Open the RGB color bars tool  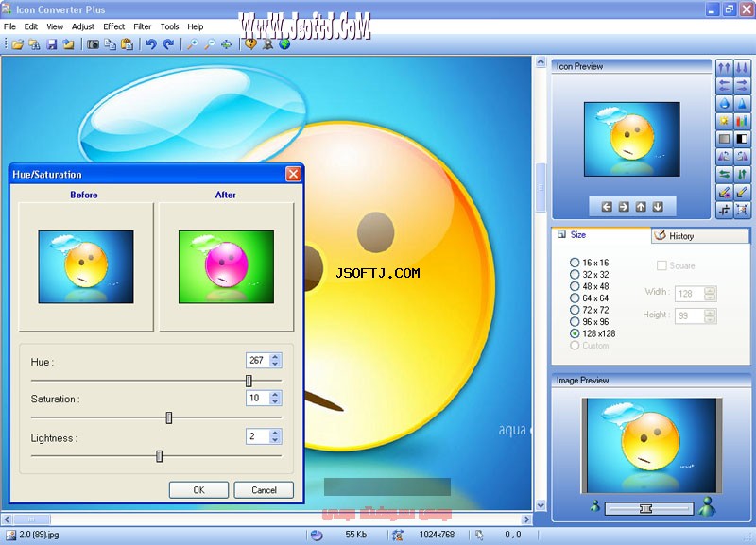742,121
